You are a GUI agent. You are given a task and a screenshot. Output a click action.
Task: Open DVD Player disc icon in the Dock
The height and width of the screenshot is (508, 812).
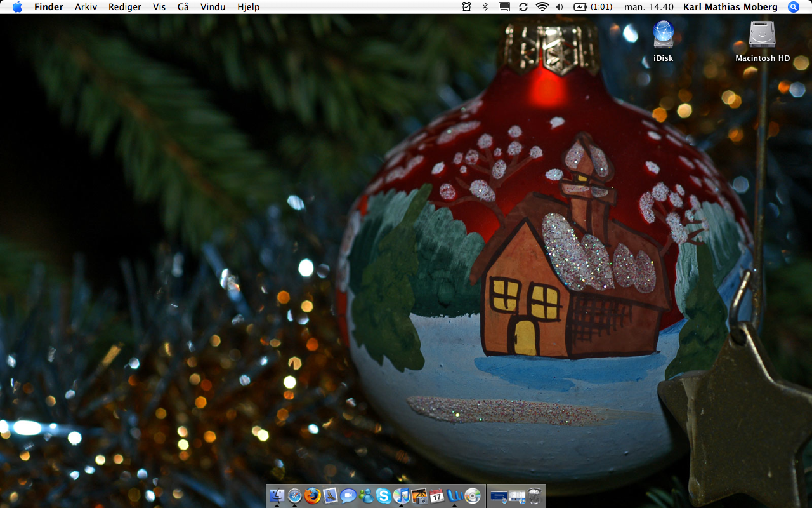[x=473, y=495]
